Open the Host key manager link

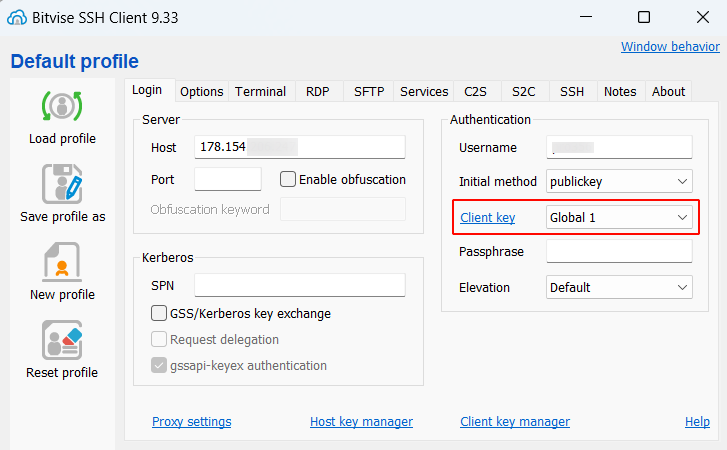point(361,422)
